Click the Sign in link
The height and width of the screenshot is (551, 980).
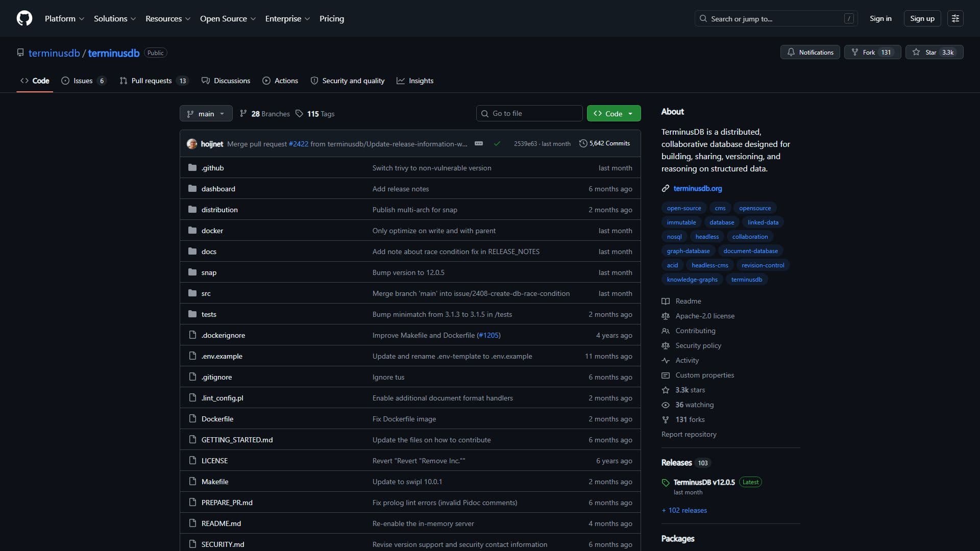pos(880,18)
